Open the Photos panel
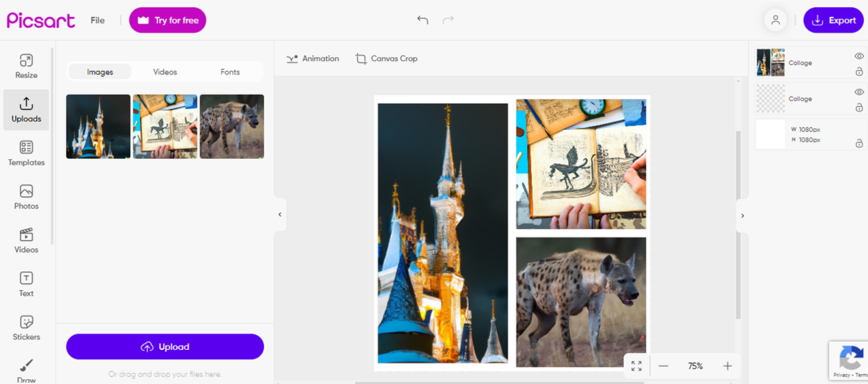The height and width of the screenshot is (384, 868). click(26, 197)
